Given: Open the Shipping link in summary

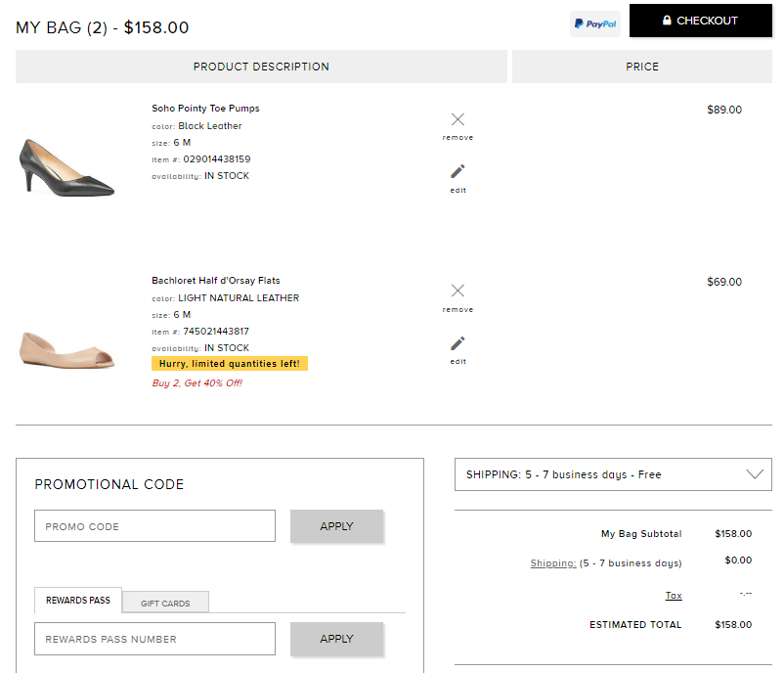Looking at the screenshot, I should 553,563.
